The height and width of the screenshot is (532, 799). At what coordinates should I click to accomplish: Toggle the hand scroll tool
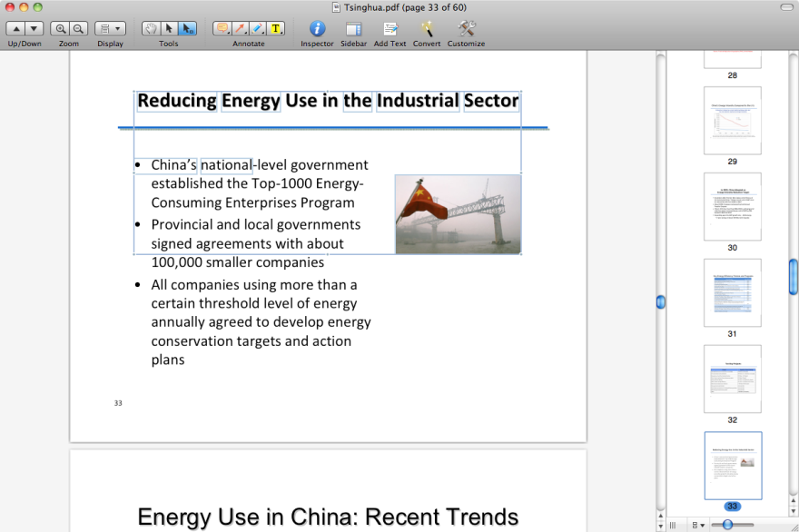point(151,27)
